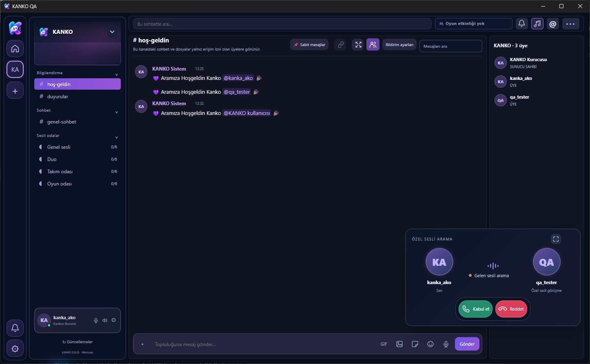The height and width of the screenshot is (364, 590).
Task: Open mentions with the @ icon
Action: point(553,24)
